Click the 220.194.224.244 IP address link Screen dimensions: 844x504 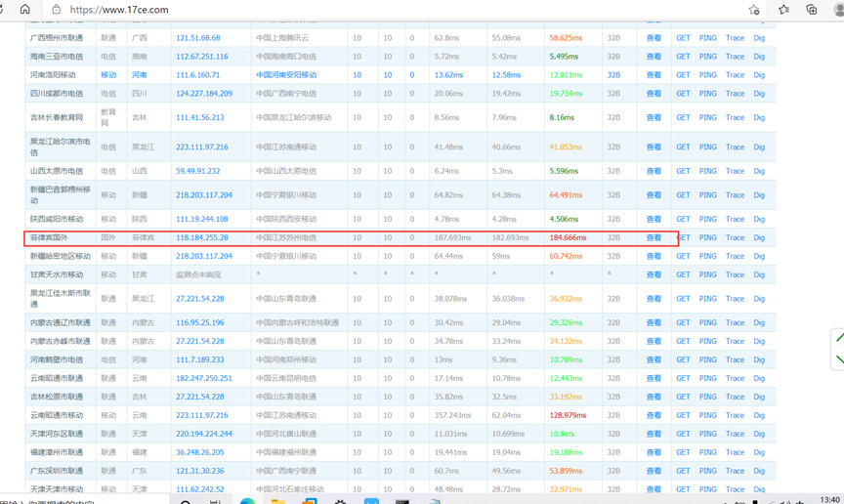pos(203,434)
